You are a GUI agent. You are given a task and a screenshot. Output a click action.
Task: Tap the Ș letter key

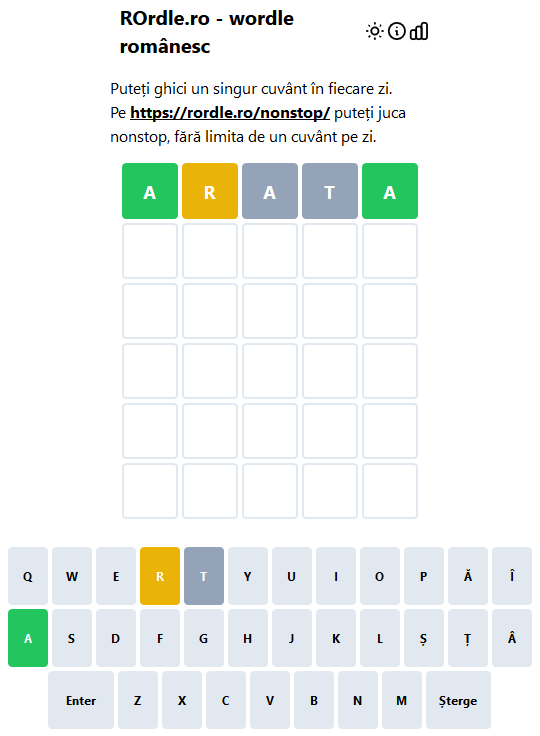click(x=424, y=638)
